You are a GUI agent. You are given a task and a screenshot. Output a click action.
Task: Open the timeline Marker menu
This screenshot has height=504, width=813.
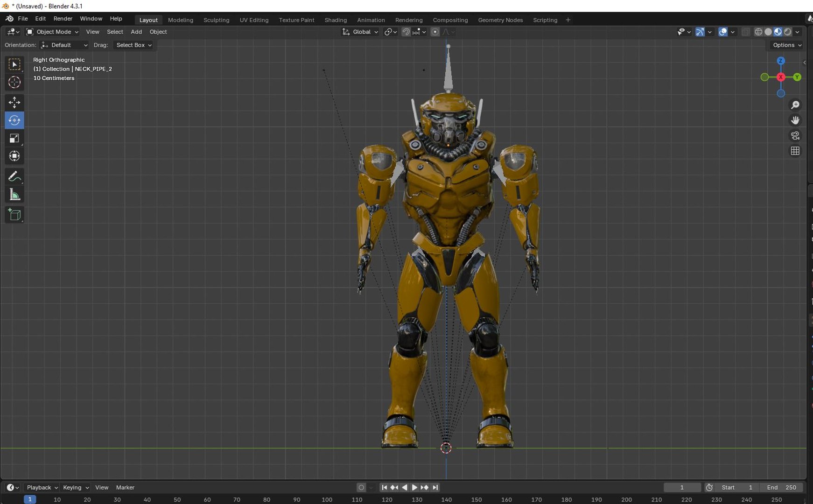tap(125, 487)
